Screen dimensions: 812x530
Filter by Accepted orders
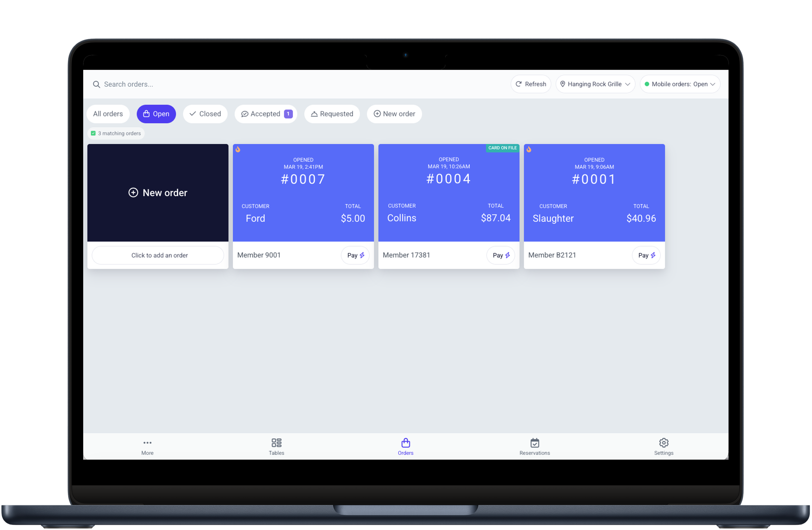[265, 114]
